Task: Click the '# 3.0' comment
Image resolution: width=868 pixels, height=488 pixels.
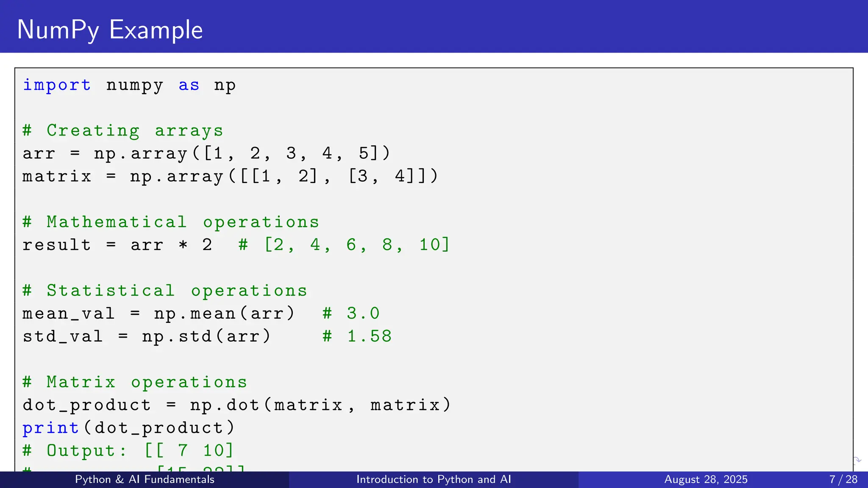Action: 351,313
